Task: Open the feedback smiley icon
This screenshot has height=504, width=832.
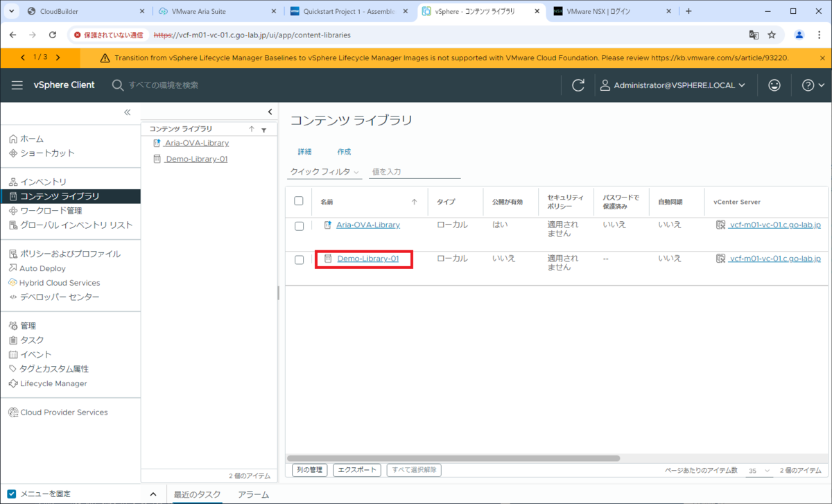Action: 774,85
